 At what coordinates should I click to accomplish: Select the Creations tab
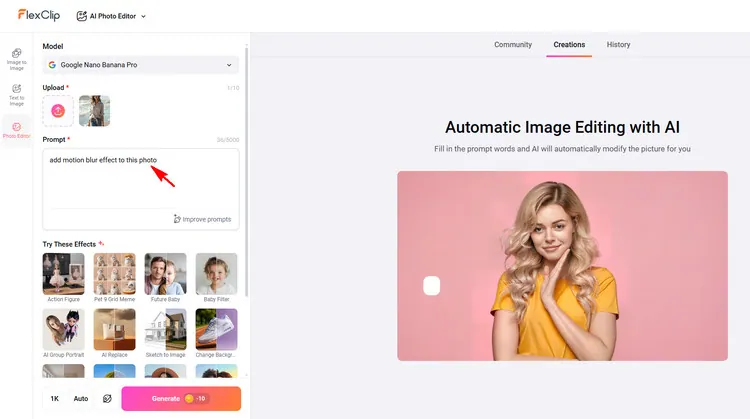tap(569, 45)
